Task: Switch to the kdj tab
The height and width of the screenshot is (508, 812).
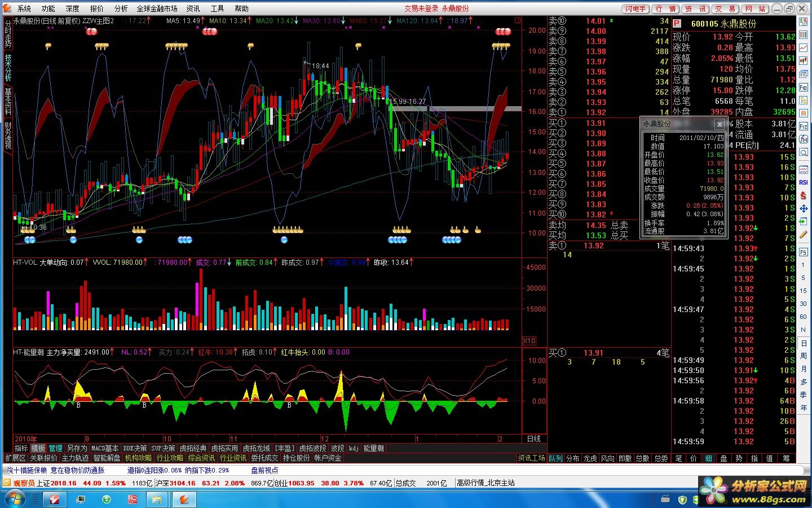Action: [x=354, y=448]
